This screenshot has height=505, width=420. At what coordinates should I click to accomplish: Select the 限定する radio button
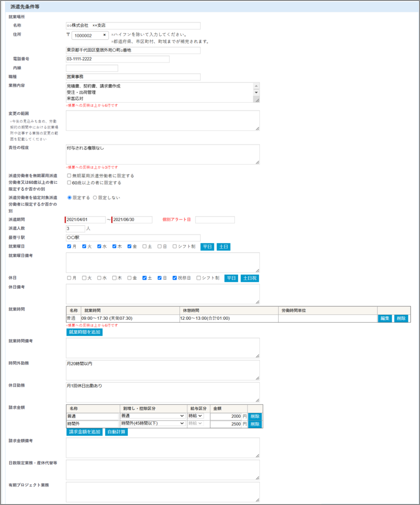[x=69, y=198]
